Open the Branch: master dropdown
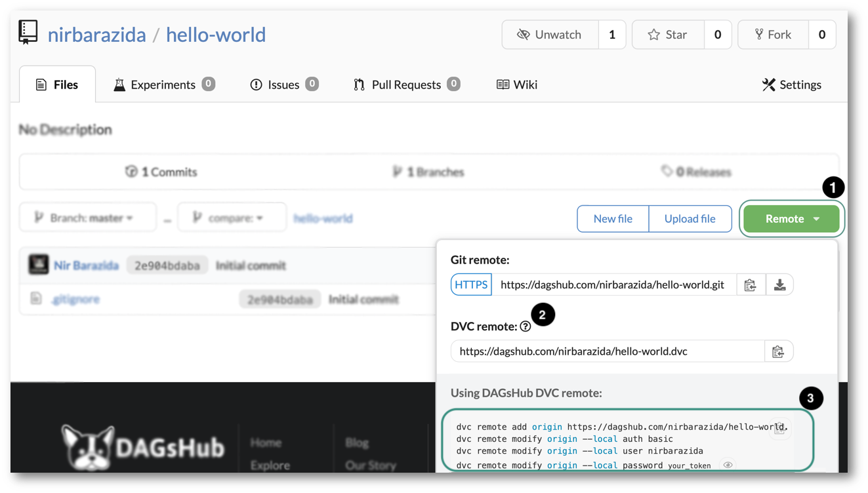The width and height of the screenshot is (868, 493). pyautogui.click(x=87, y=217)
